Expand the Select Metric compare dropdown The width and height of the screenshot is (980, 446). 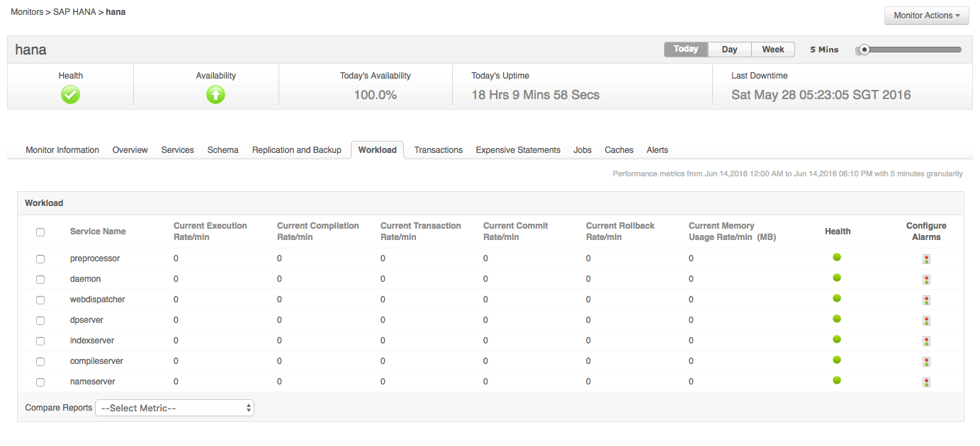click(174, 408)
